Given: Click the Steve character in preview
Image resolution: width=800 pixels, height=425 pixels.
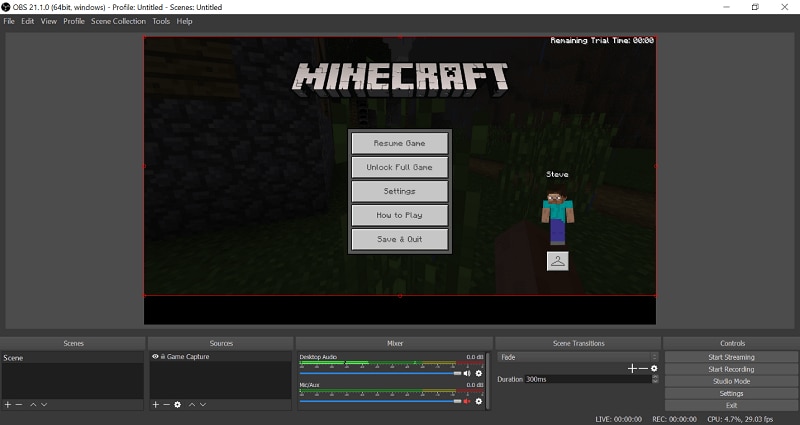Looking at the screenshot, I should point(558,217).
